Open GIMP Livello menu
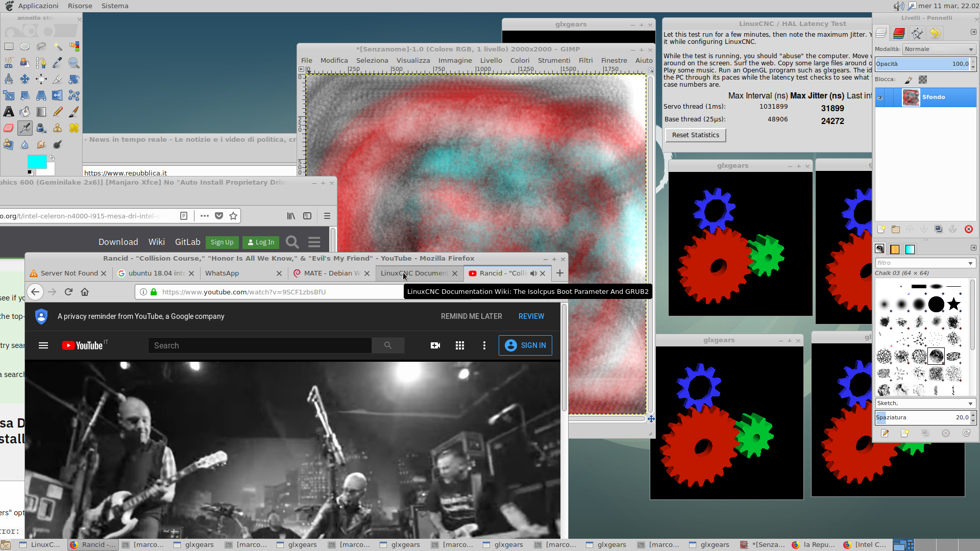This screenshot has height=551, width=980. pos(491,60)
